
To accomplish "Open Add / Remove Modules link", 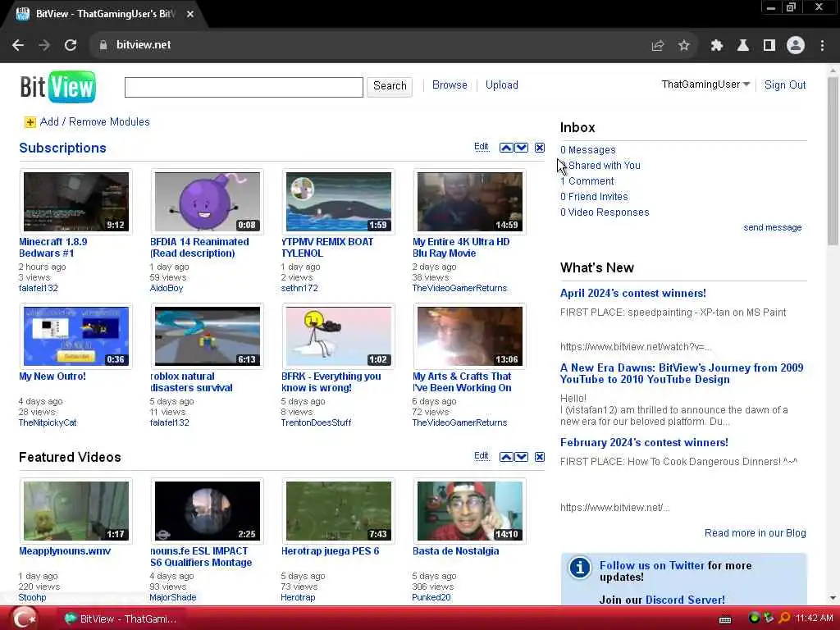I will tap(95, 122).
